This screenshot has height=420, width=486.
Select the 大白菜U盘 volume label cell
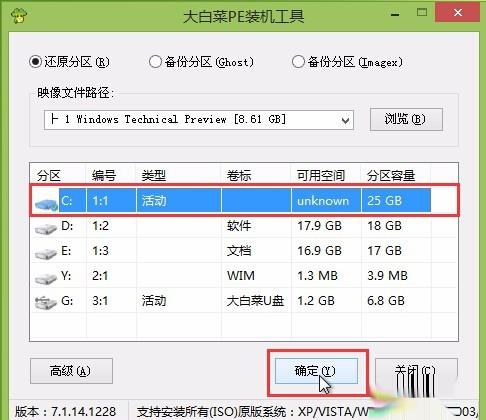(255, 301)
